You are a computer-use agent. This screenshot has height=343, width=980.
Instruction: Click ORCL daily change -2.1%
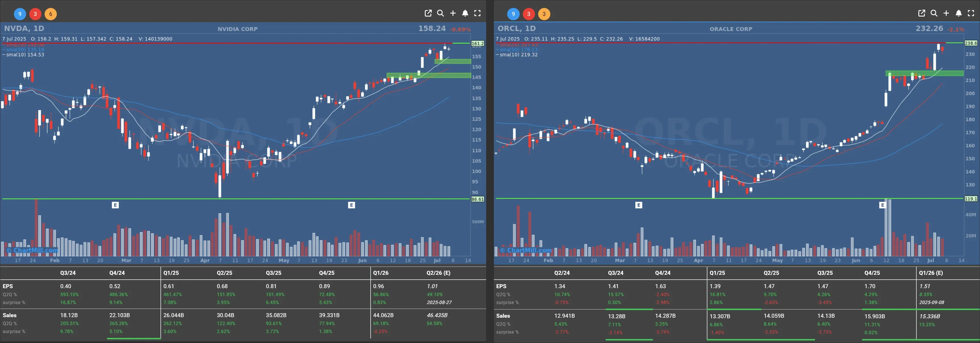tap(956, 29)
